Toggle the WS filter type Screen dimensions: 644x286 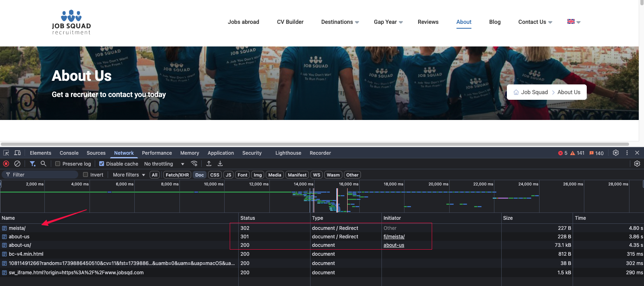[317, 175]
